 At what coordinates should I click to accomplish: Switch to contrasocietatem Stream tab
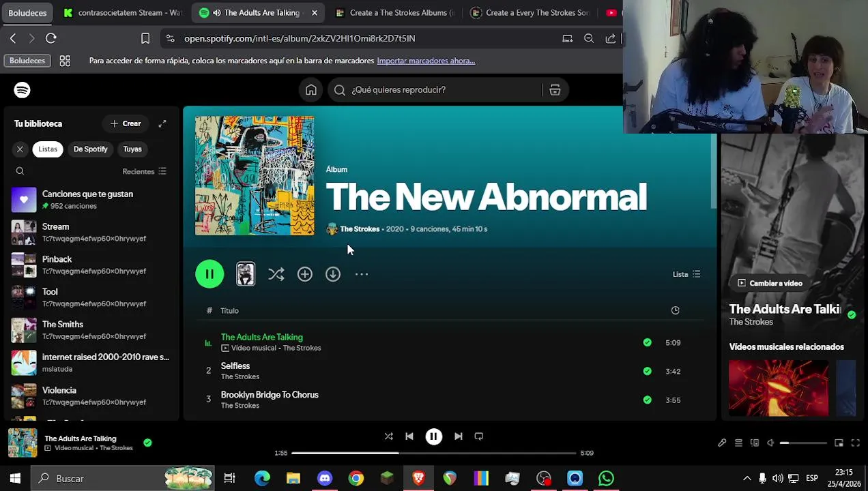coord(123,13)
